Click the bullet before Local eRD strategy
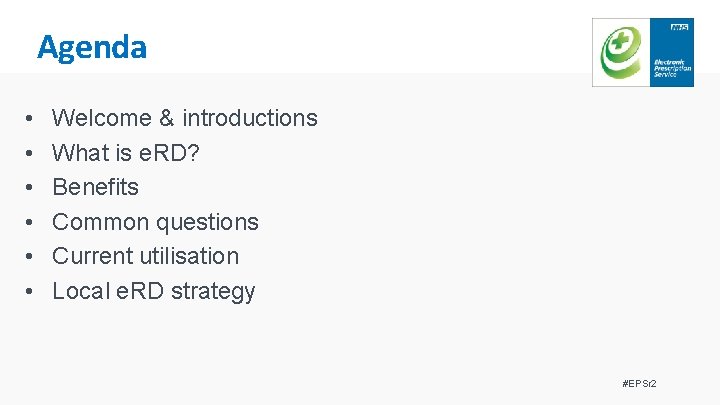720x405 pixels. tap(33, 292)
